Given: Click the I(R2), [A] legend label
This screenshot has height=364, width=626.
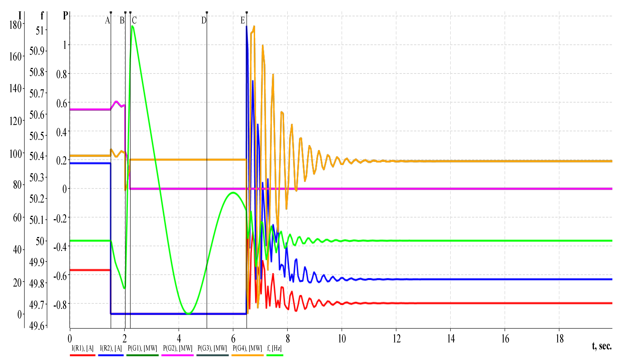Looking at the screenshot, I should [x=111, y=348].
